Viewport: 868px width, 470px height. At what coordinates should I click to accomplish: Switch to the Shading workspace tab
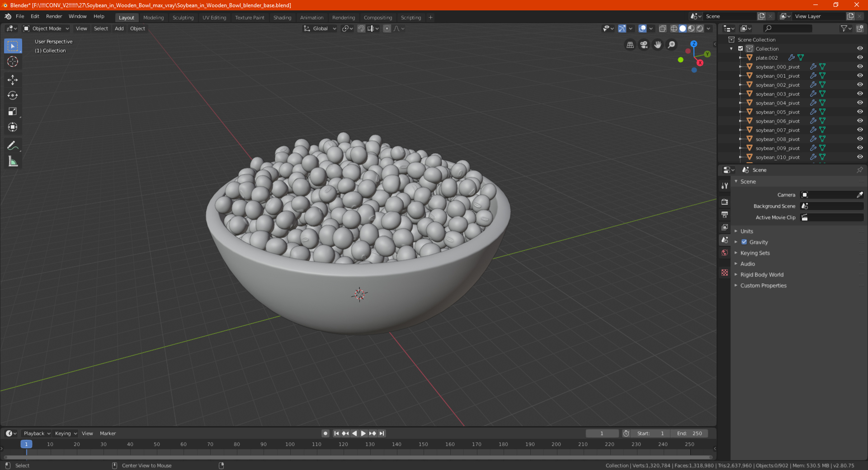pos(282,18)
